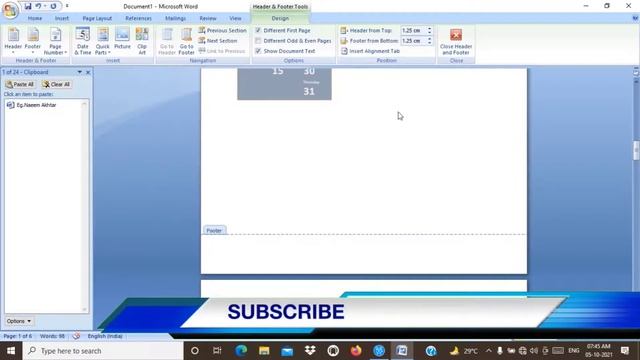
Task: Redo the last action
Action: pyautogui.click(x=53, y=6)
